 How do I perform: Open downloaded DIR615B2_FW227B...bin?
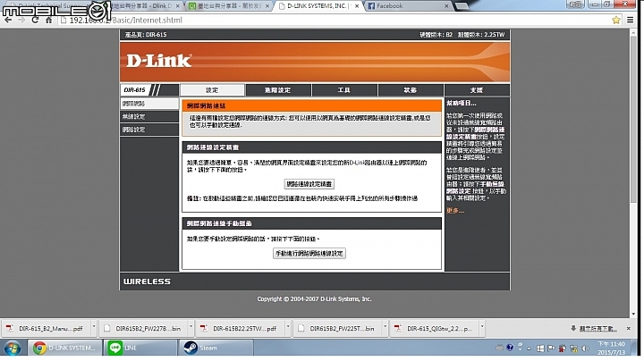pyautogui.click(x=143, y=328)
